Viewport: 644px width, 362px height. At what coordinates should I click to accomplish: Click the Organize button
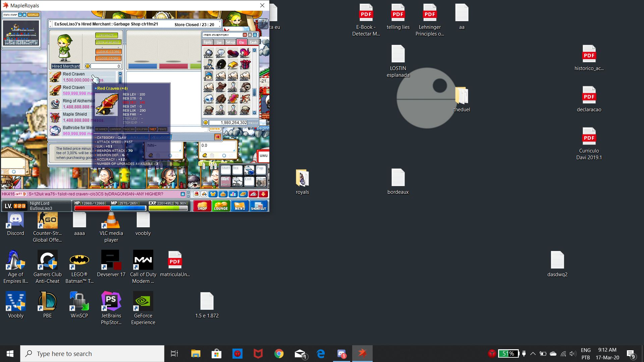[x=106, y=35]
